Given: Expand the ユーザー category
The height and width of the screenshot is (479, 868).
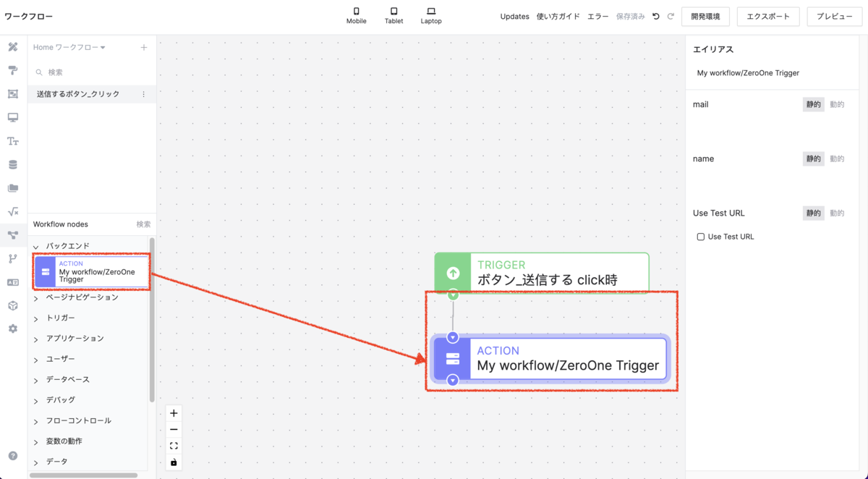Looking at the screenshot, I should (x=35, y=360).
